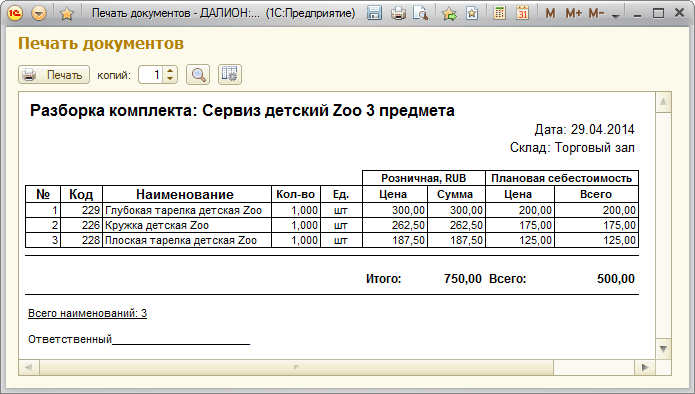Open preview with the magnifier button
Viewport: 695px width, 394px height.
198,74
